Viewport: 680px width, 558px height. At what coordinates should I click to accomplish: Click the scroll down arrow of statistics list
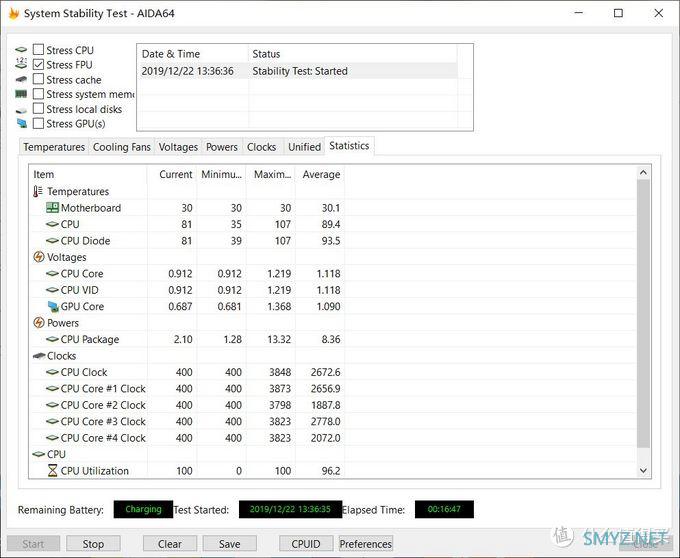643,470
